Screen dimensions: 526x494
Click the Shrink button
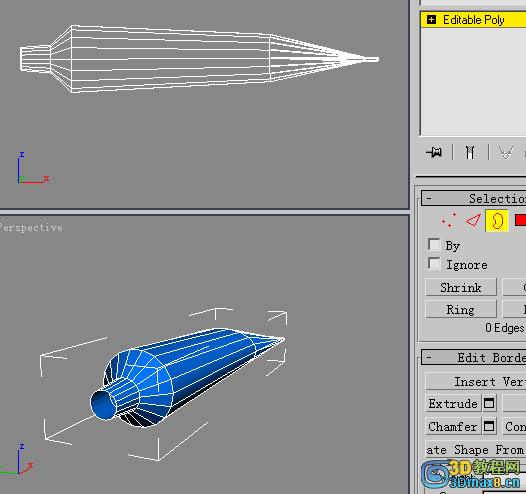461,287
